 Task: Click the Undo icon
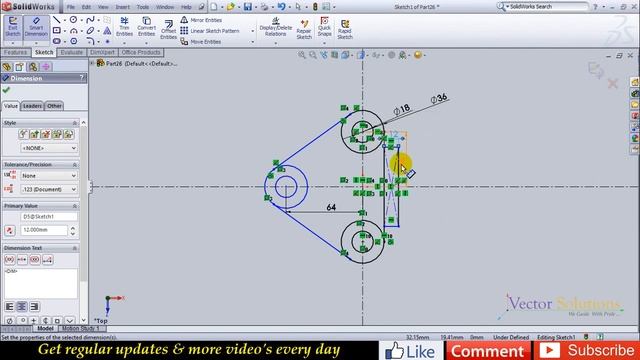[281, 7]
